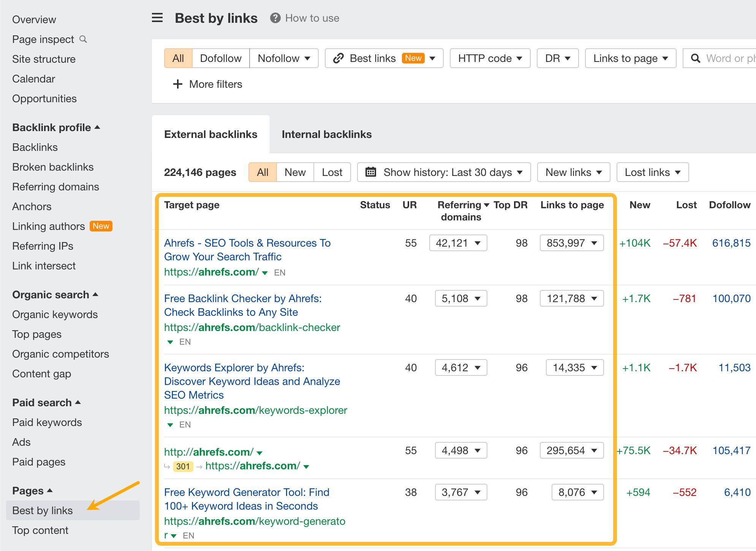Click the calendar icon in Show history

pos(371,172)
